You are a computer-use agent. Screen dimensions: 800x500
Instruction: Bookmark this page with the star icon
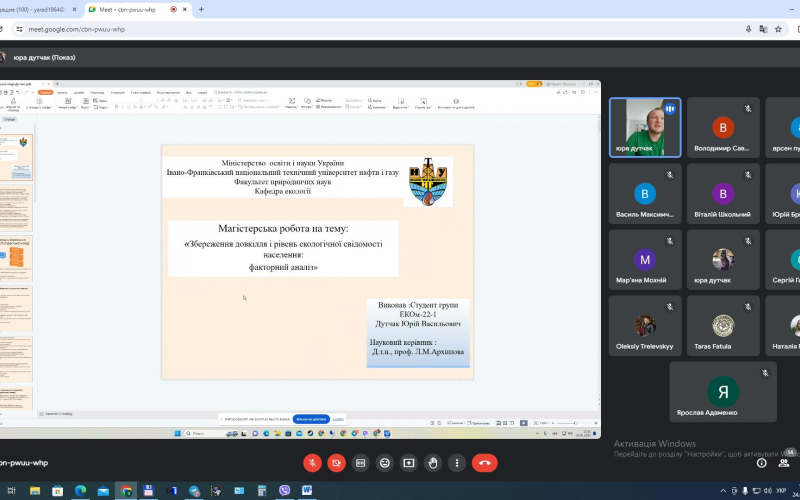coord(778,29)
